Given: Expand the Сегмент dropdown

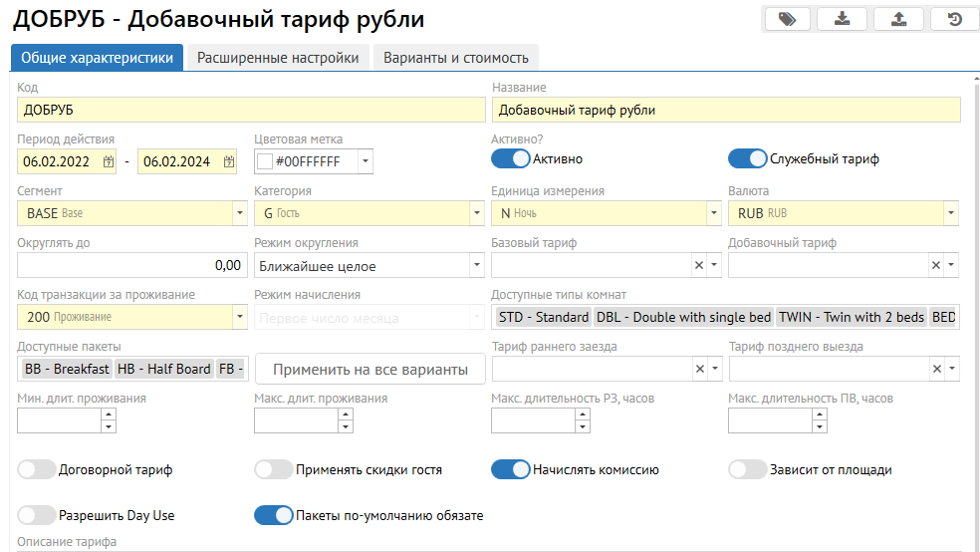Looking at the screenshot, I should point(239,213).
